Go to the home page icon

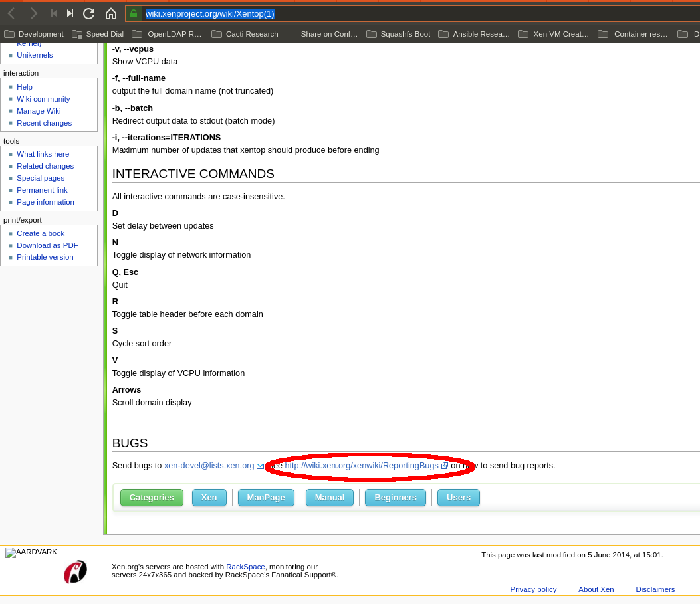(111, 13)
